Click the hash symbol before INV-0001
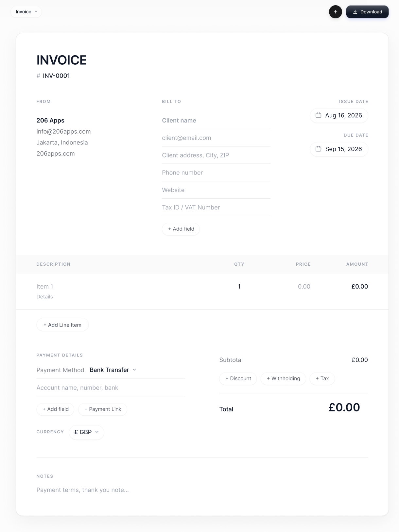This screenshot has width=399, height=532. 38,76
